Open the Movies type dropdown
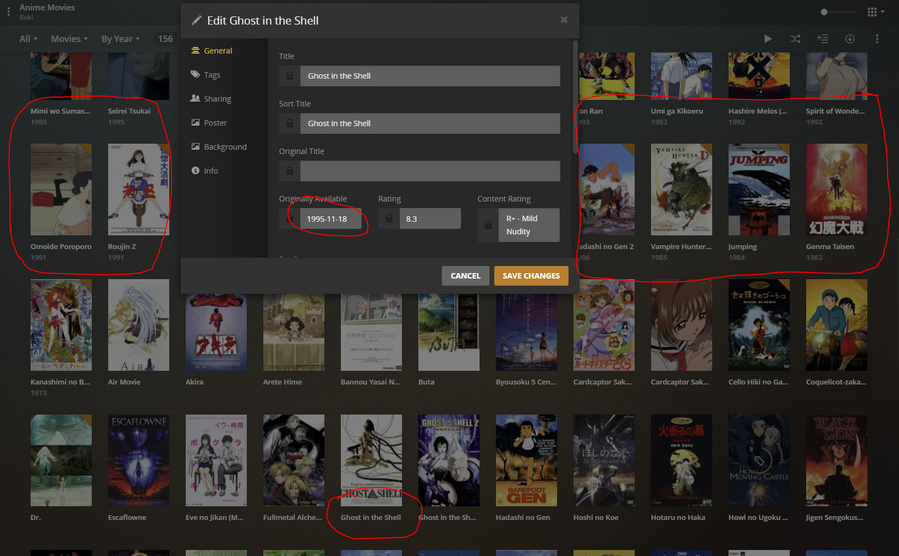Image resolution: width=899 pixels, height=556 pixels. click(69, 38)
